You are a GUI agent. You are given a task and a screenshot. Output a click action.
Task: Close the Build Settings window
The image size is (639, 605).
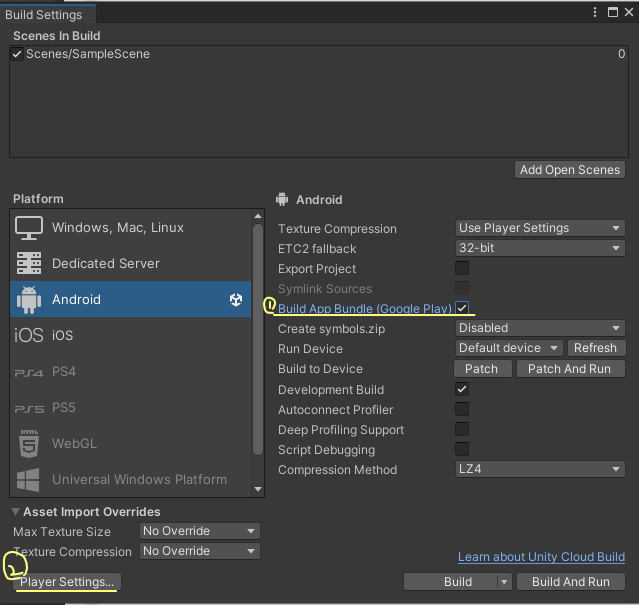tap(629, 12)
